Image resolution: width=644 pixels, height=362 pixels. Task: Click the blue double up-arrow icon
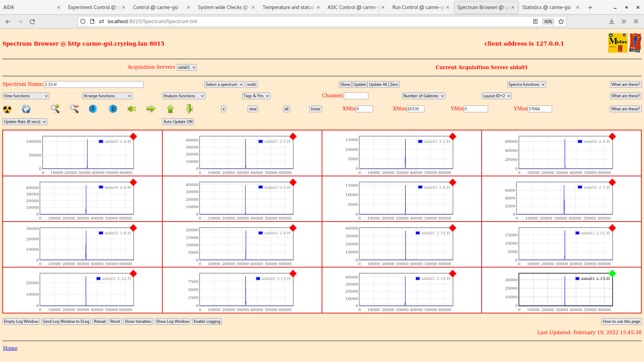112,109
